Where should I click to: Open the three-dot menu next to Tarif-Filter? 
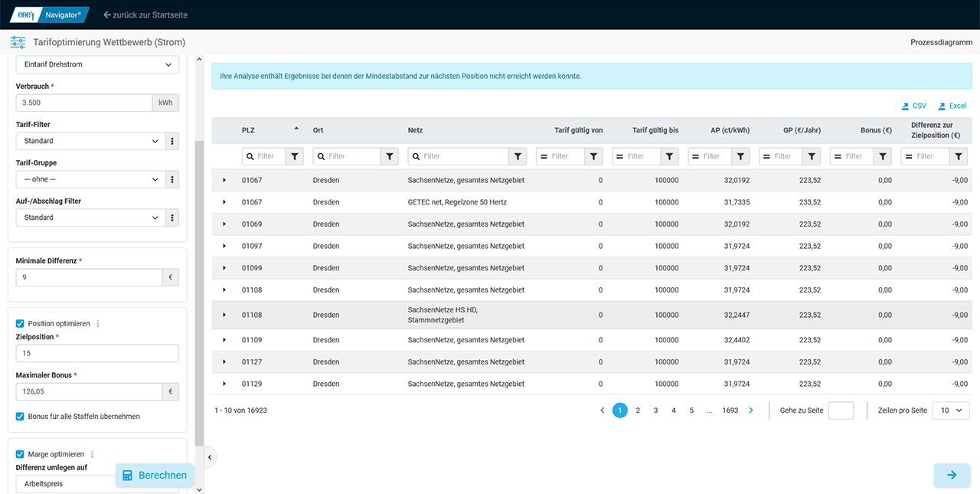(172, 141)
